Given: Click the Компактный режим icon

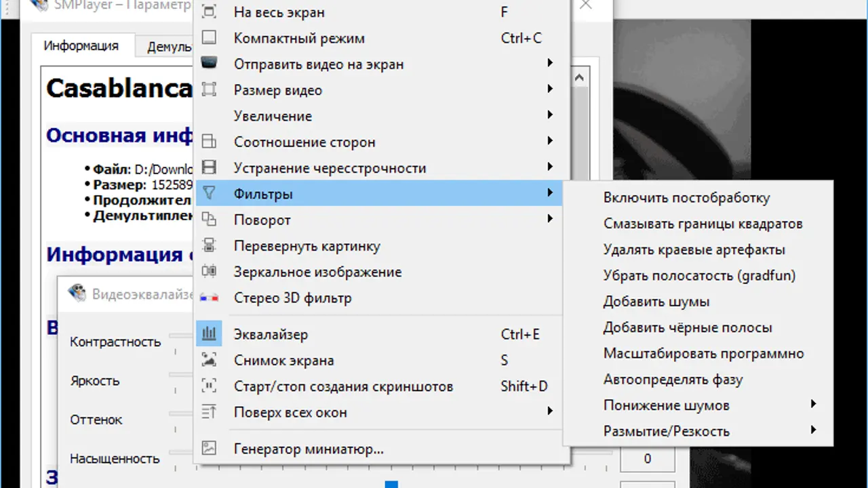Looking at the screenshot, I should [x=210, y=38].
